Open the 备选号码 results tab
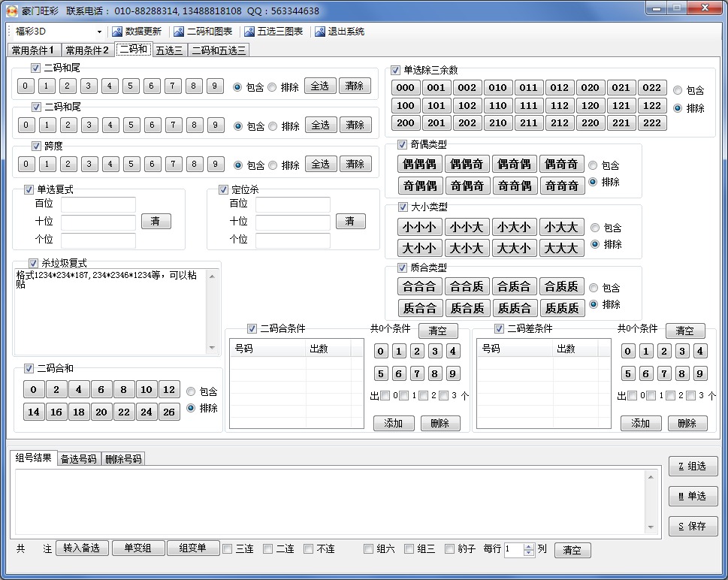Screen dimensions: 728x580 79,458
